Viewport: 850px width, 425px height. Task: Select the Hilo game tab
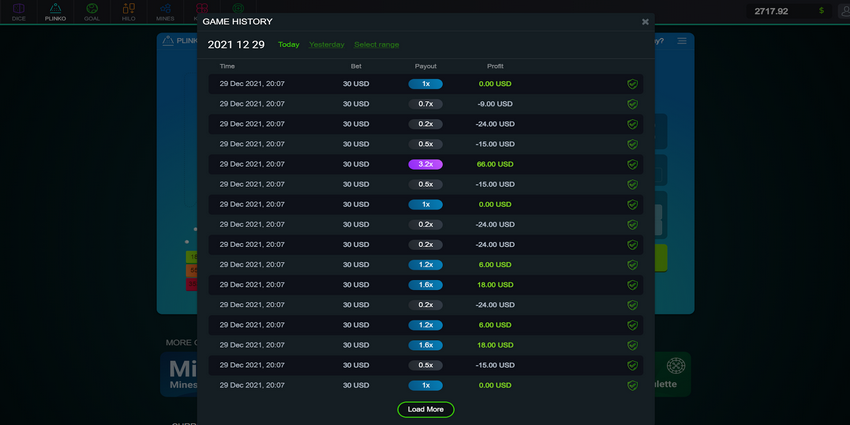pyautogui.click(x=128, y=12)
